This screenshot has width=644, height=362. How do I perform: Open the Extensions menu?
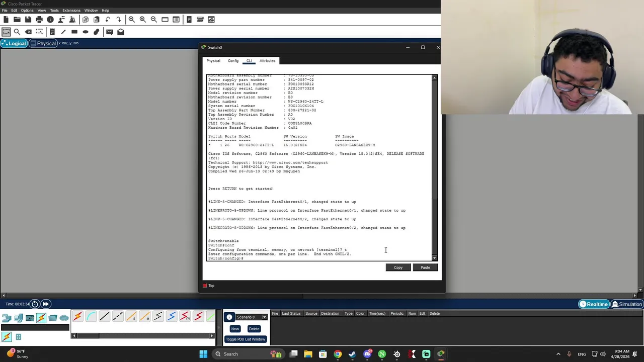(71, 11)
